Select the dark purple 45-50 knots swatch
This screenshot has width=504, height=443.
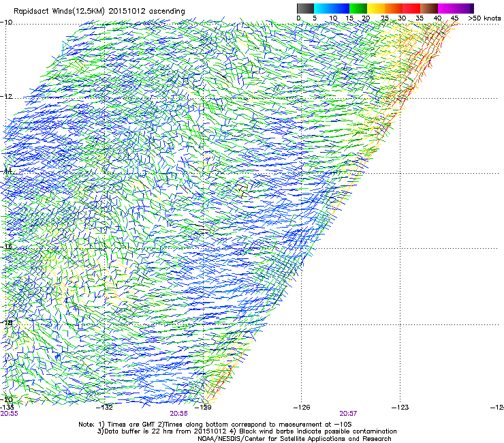[464, 8]
